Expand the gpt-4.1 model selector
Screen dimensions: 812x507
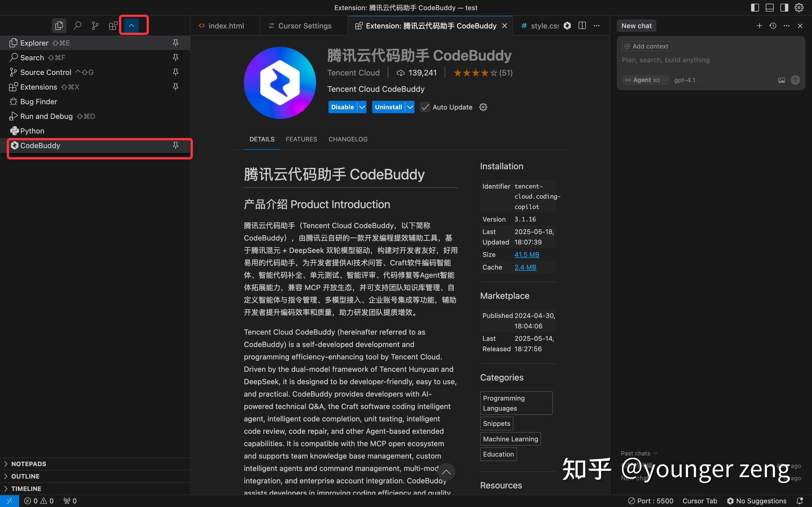point(687,80)
